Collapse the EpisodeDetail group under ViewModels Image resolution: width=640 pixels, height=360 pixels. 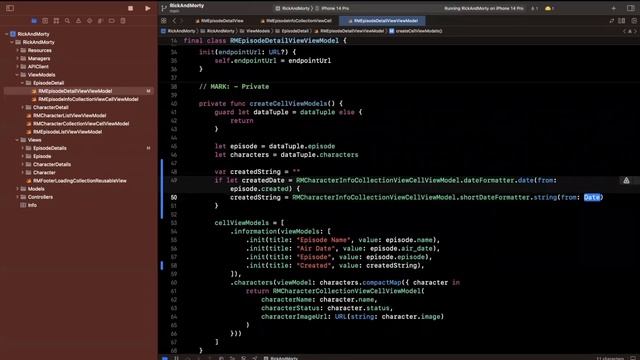[23, 83]
